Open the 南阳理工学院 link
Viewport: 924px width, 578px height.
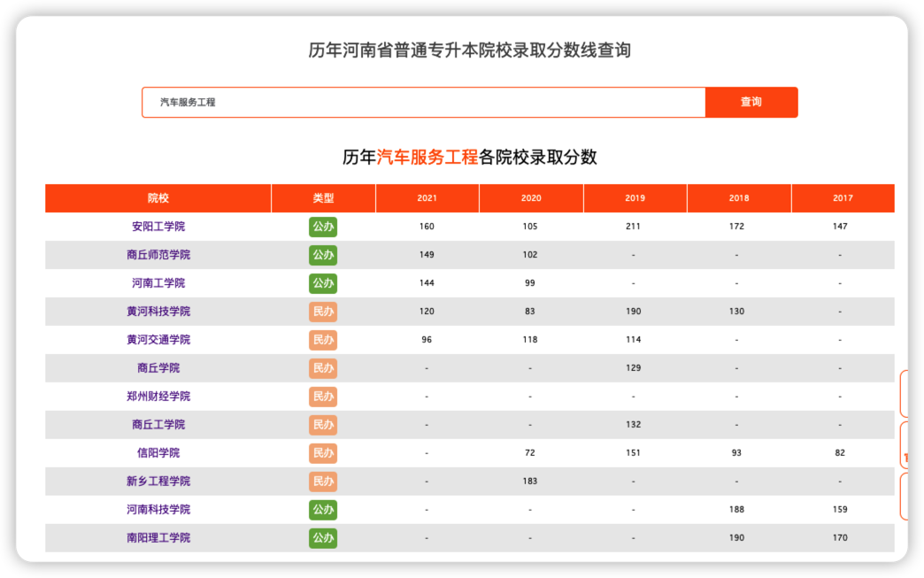[158, 537]
